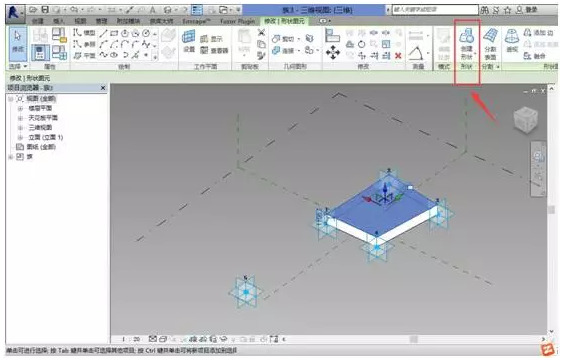
Task: Click the Add Edge tool
Action: point(538,33)
